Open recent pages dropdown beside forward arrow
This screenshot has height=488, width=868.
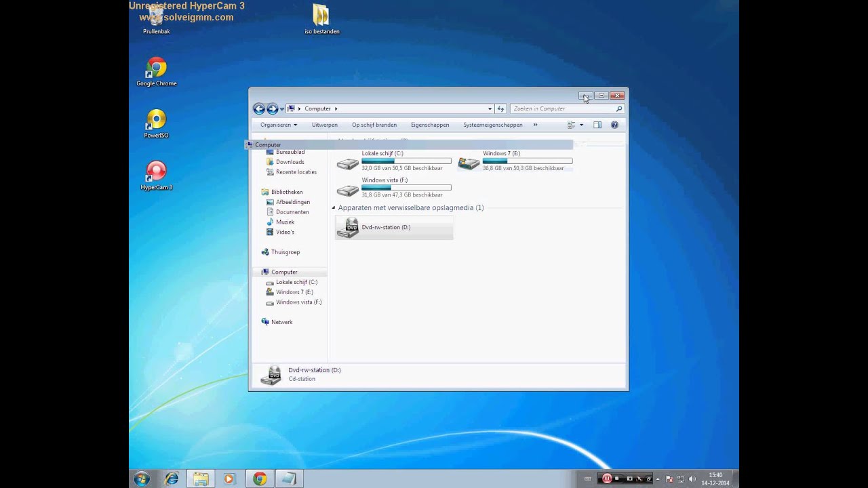click(282, 109)
